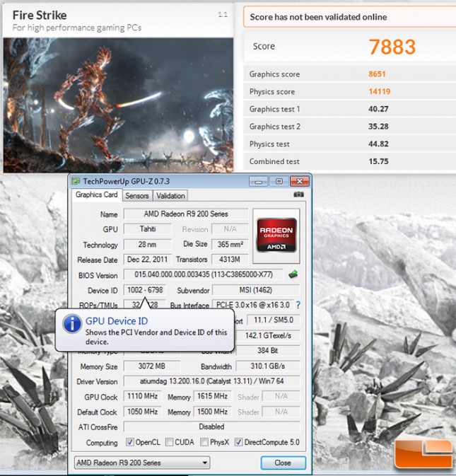Image resolution: width=456 pixels, height=476 pixels.
Task: Click the Driver Version atiumdag field
Action: coord(212,381)
